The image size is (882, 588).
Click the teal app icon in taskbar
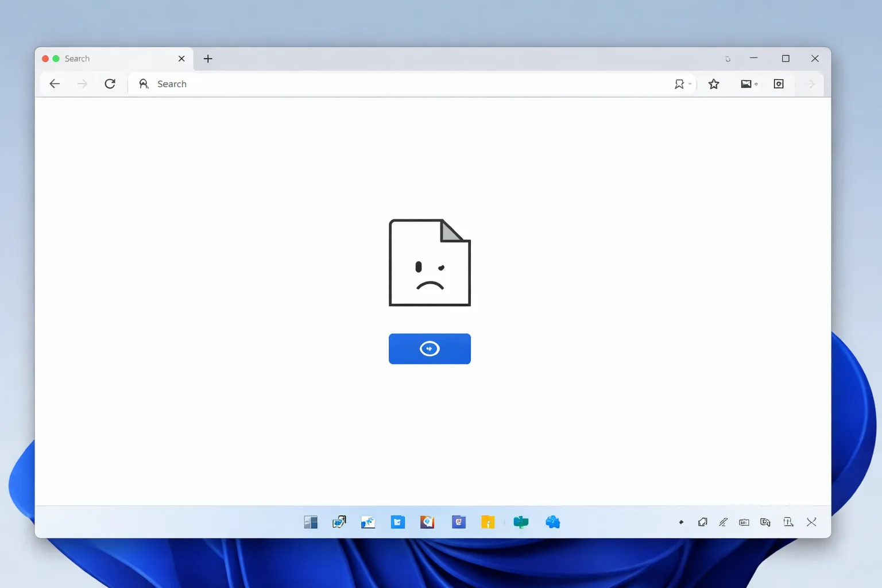click(521, 522)
